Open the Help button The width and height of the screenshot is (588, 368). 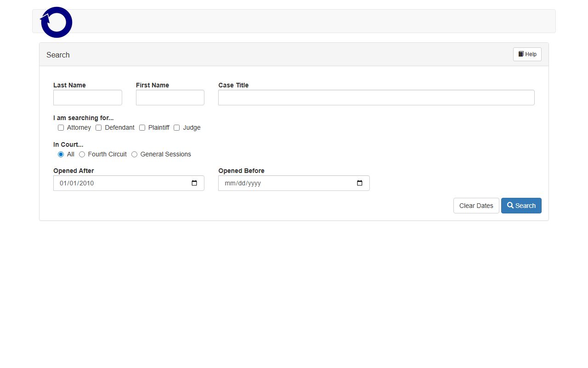(x=527, y=54)
